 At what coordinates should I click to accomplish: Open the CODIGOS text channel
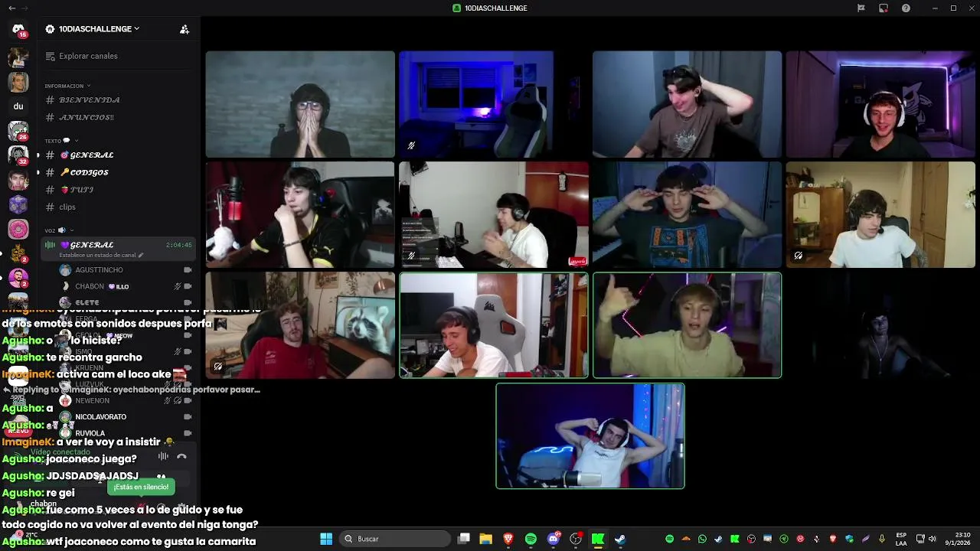118,173
